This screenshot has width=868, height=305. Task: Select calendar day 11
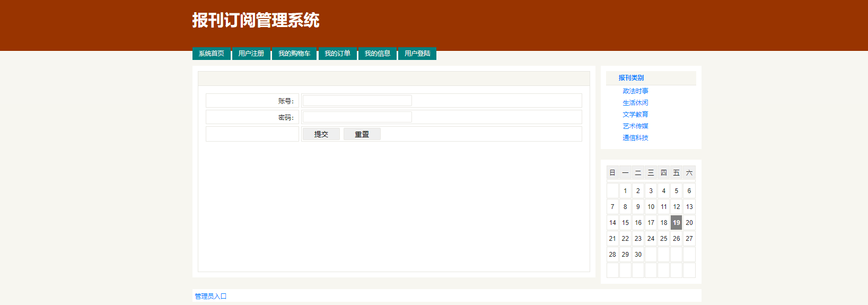tap(664, 207)
